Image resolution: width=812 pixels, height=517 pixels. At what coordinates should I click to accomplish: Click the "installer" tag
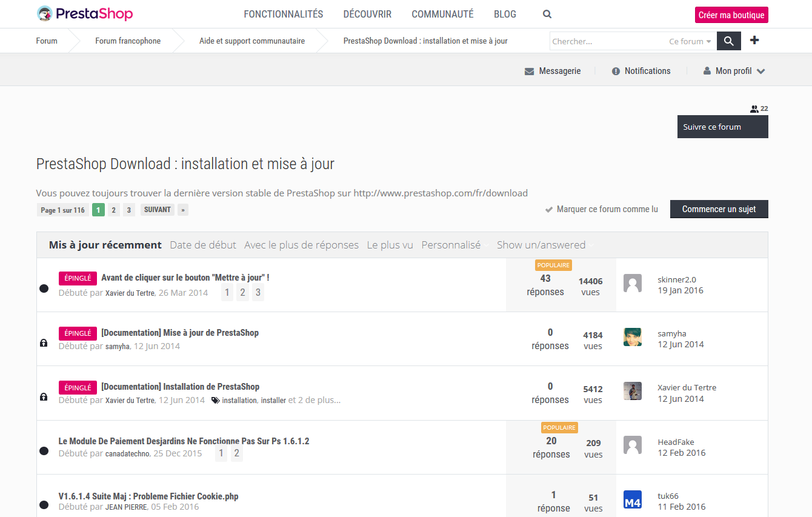click(x=273, y=401)
